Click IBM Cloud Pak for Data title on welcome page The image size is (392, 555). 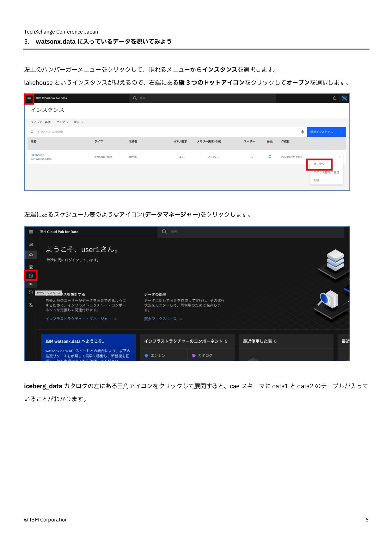click(x=59, y=232)
